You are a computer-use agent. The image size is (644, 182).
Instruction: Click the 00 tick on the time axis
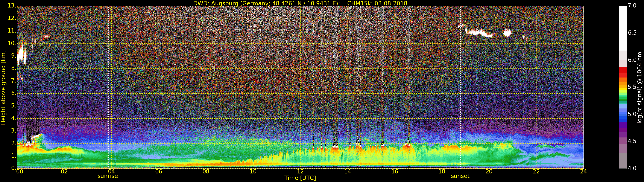20,172
